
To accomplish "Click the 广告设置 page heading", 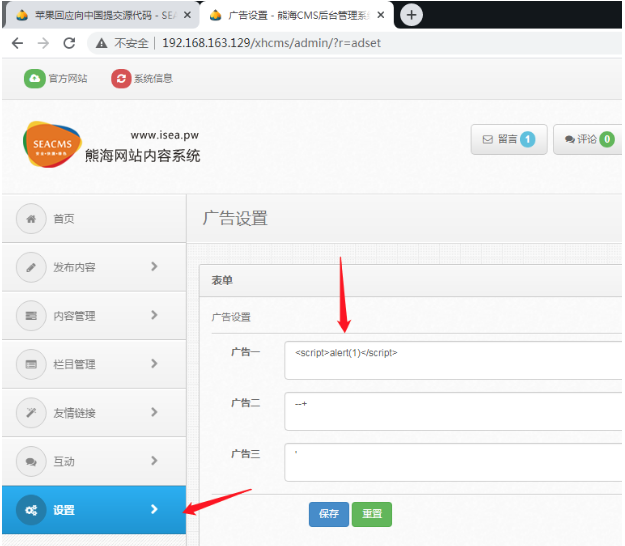I will [235, 218].
